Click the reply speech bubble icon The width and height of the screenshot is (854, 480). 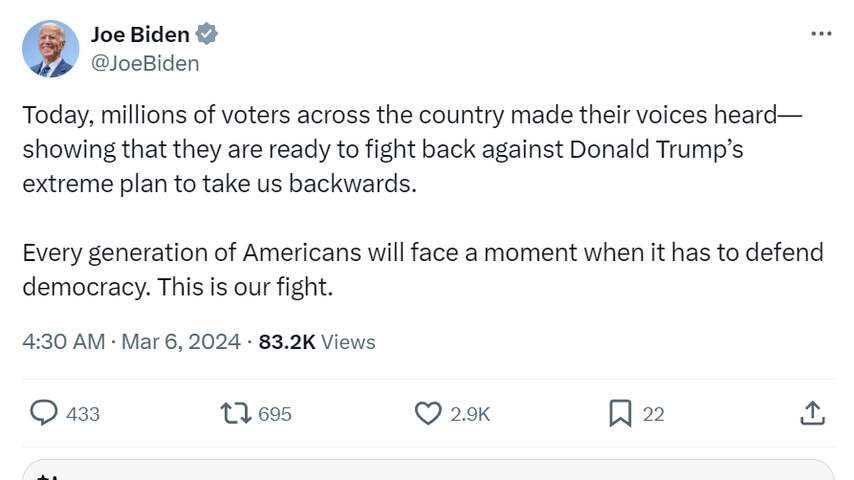(42, 413)
